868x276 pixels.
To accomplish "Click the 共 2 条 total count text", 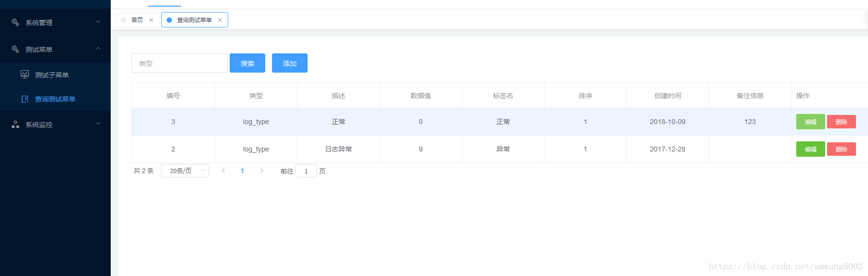I will pos(143,171).
